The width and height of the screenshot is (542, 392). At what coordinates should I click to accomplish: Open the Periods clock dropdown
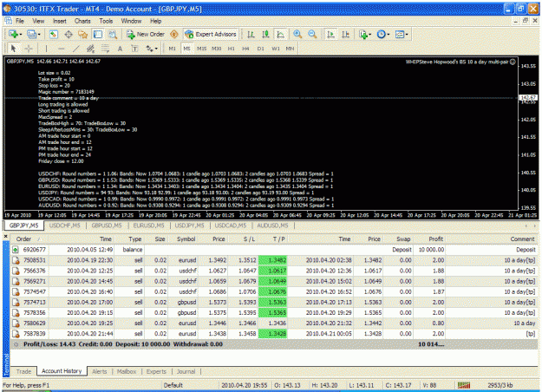click(383, 34)
